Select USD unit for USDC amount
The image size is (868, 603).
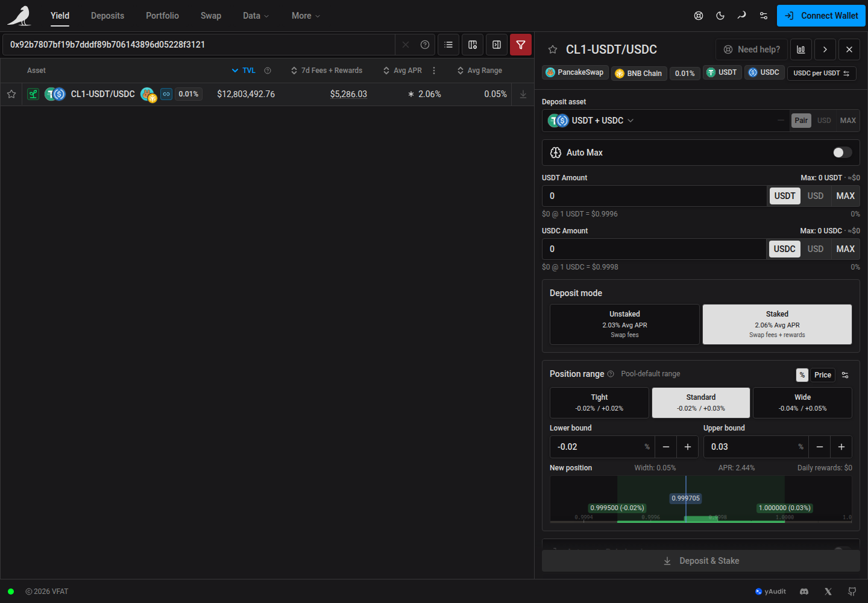pos(816,249)
